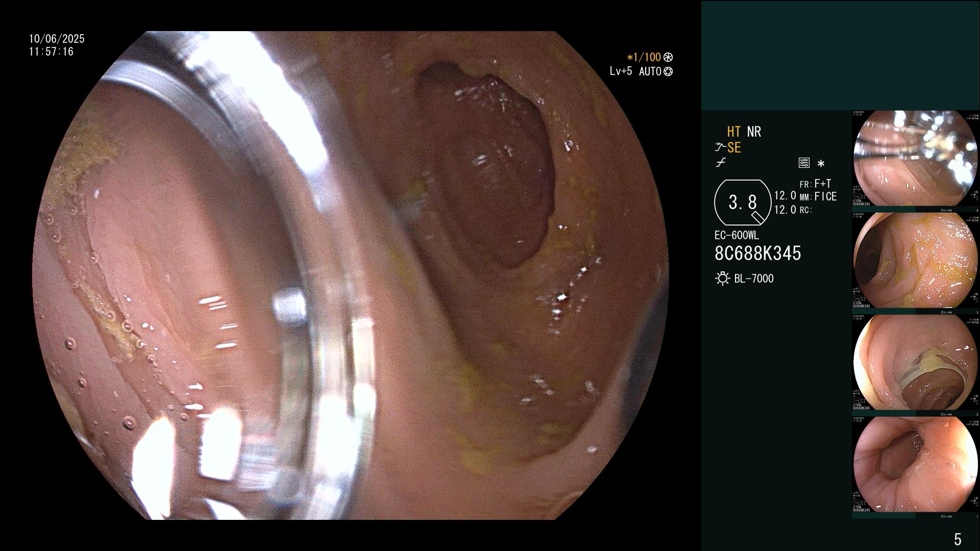This screenshot has width=980, height=551.
Task: Click the shutter speed icon beside 1/100
Action: [x=668, y=58]
